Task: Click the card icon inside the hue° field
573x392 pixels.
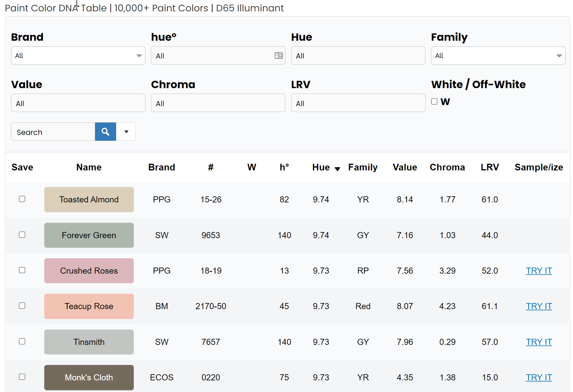Action: [x=278, y=55]
